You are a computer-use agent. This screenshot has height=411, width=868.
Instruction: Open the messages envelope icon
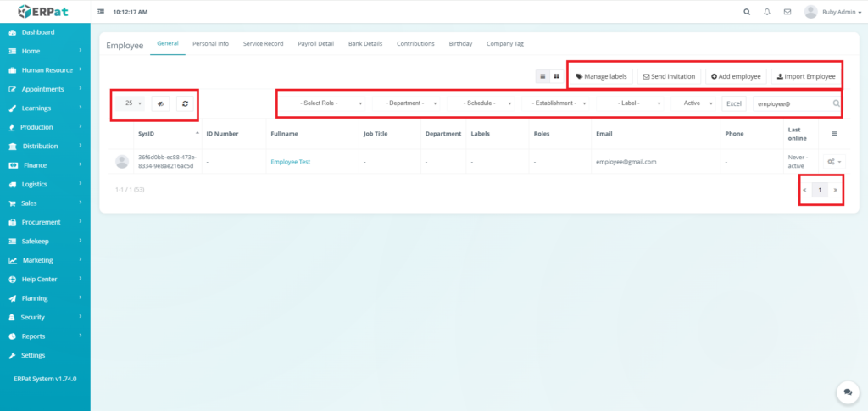[787, 13]
